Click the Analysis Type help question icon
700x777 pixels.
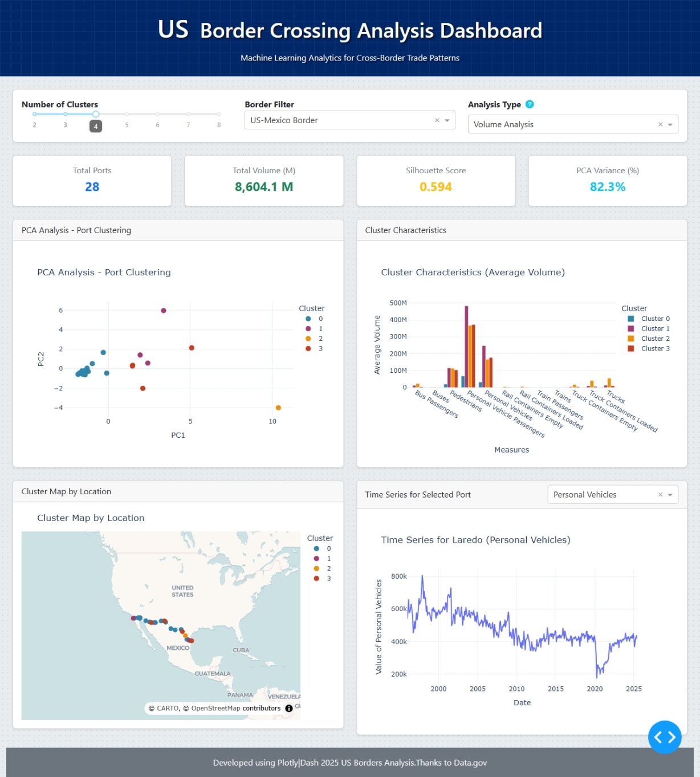(x=530, y=104)
